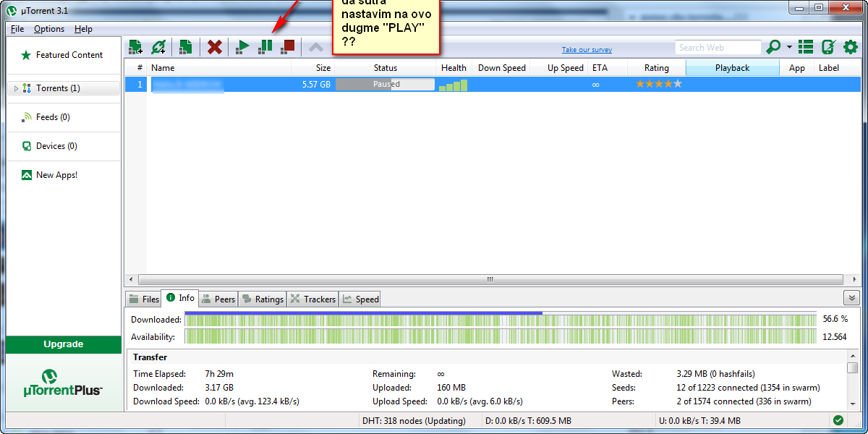Click the green network status check icon

[838, 420]
